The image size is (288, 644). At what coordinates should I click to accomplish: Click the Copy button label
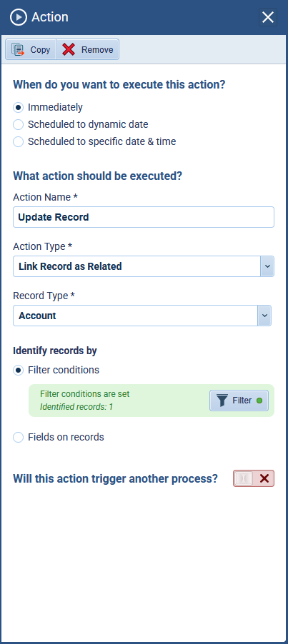pyautogui.click(x=40, y=50)
